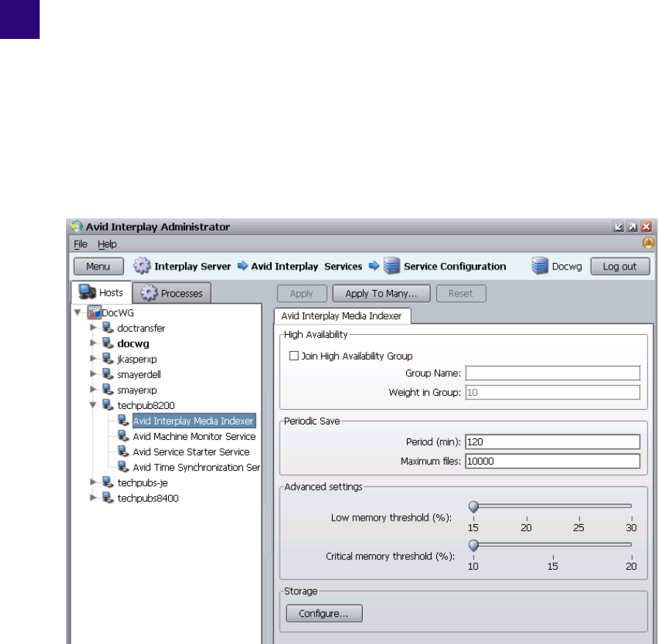Select the Avid Interplay Media Indexer tab
The width and height of the screenshot is (658, 644).
pos(341,316)
